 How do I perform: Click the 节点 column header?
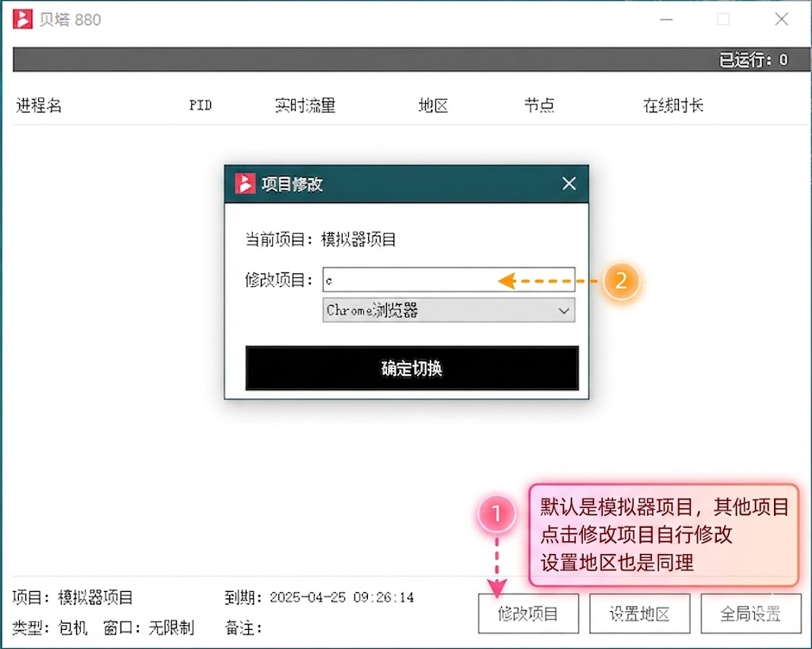coord(539,105)
